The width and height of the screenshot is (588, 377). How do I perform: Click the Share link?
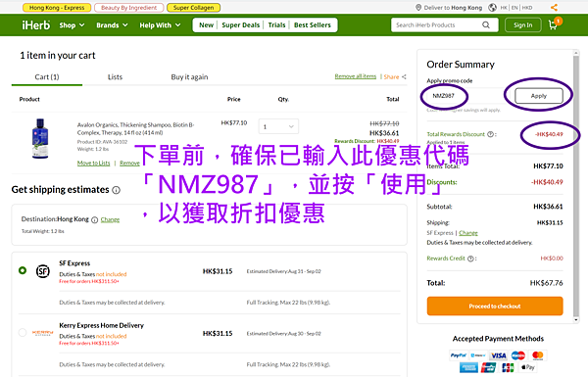coord(391,76)
